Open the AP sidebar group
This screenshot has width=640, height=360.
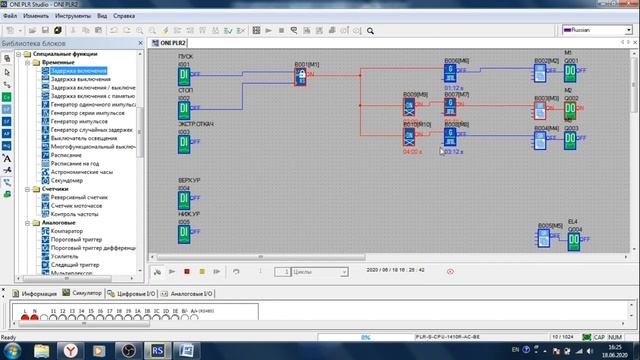7,133
